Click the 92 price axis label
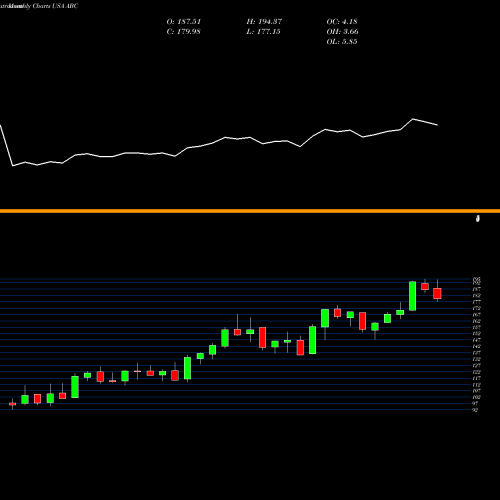 (475, 410)
